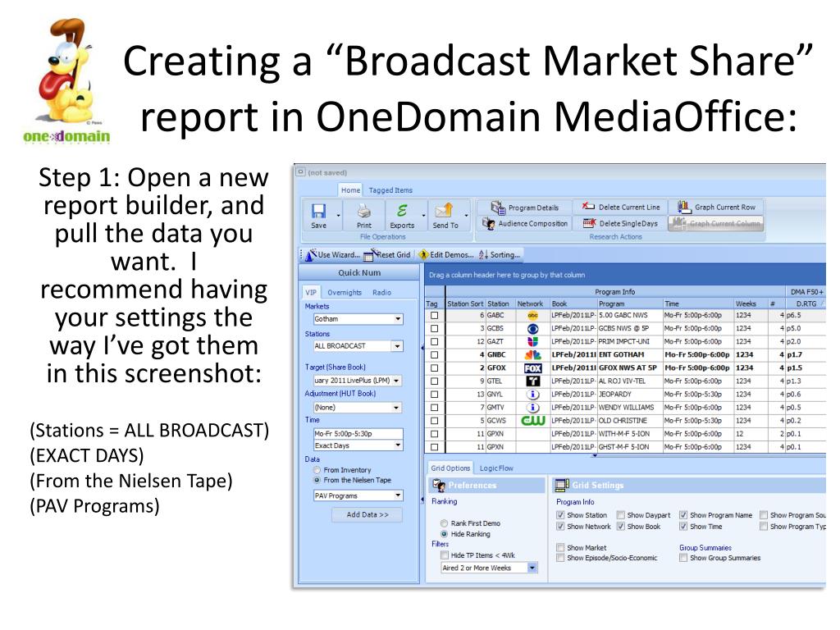Viewport: 840px width, 630px height.
Task: Click the Send To envelope icon
Action: 445,210
